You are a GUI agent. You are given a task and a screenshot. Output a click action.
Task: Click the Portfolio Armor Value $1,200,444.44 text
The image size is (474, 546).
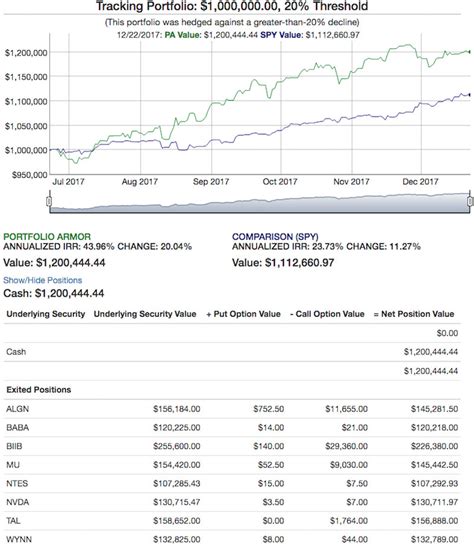54,263
